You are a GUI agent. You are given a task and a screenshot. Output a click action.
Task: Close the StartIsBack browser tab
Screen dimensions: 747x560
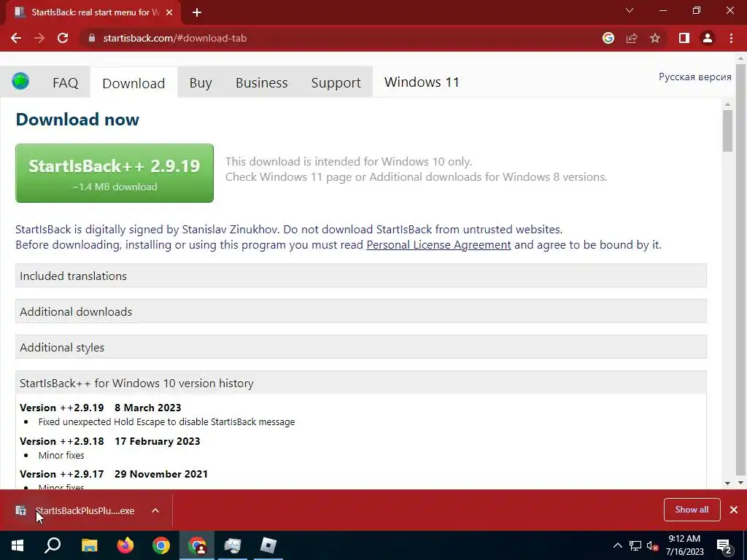pyautogui.click(x=169, y=12)
